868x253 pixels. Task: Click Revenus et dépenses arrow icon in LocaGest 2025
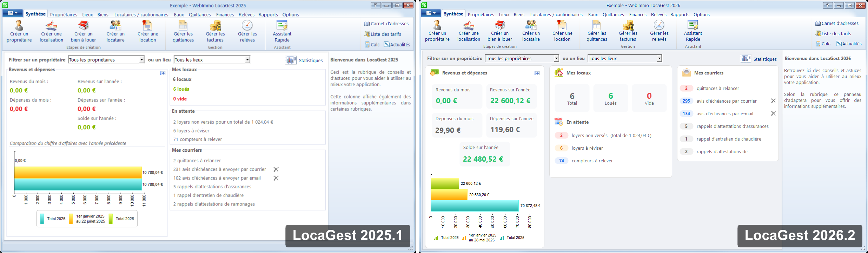click(x=163, y=73)
